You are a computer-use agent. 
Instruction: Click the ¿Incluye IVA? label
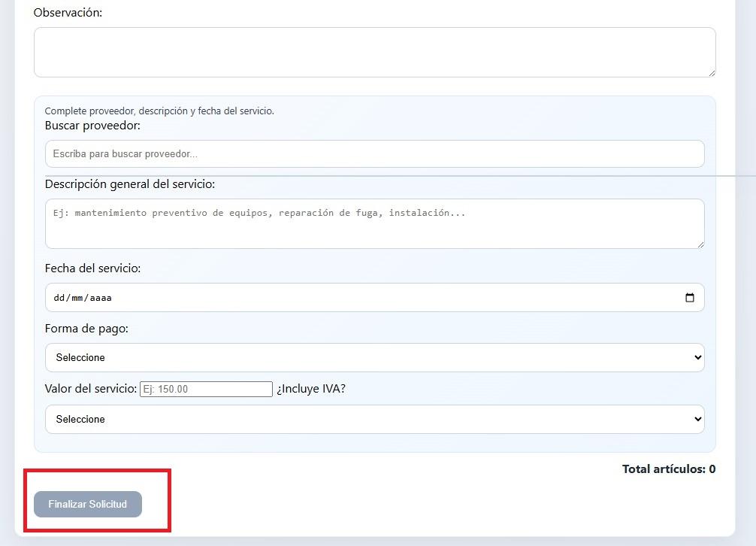click(311, 389)
